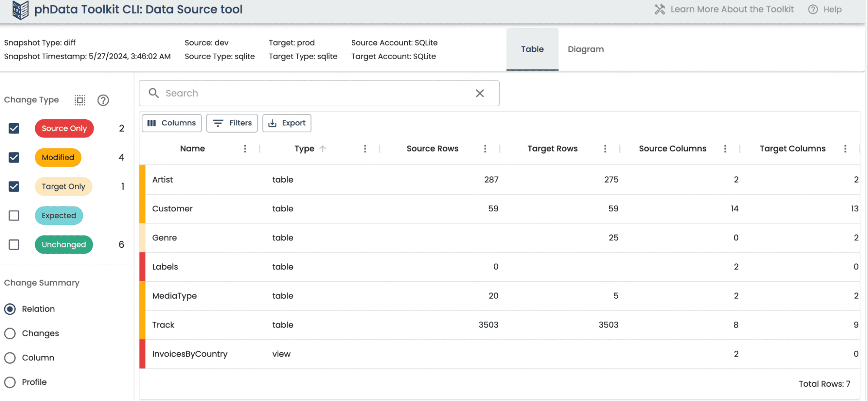Enable the Expected checkbox

(14, 216)
